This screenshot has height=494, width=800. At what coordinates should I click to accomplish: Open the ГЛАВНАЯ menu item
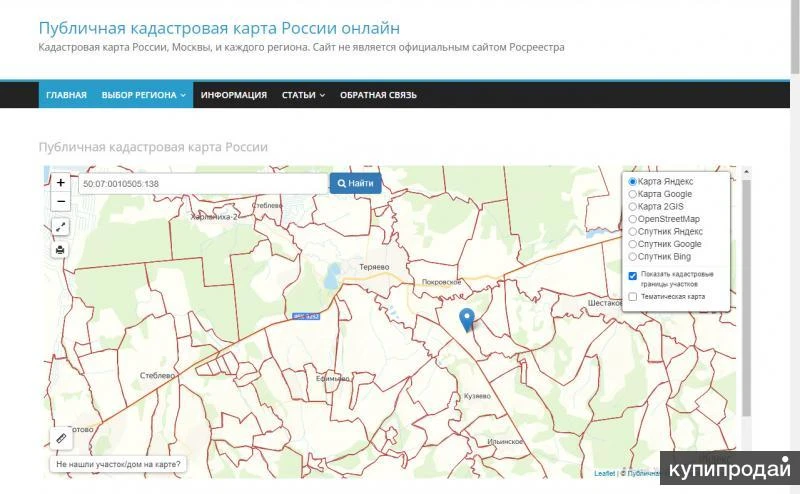66,95
